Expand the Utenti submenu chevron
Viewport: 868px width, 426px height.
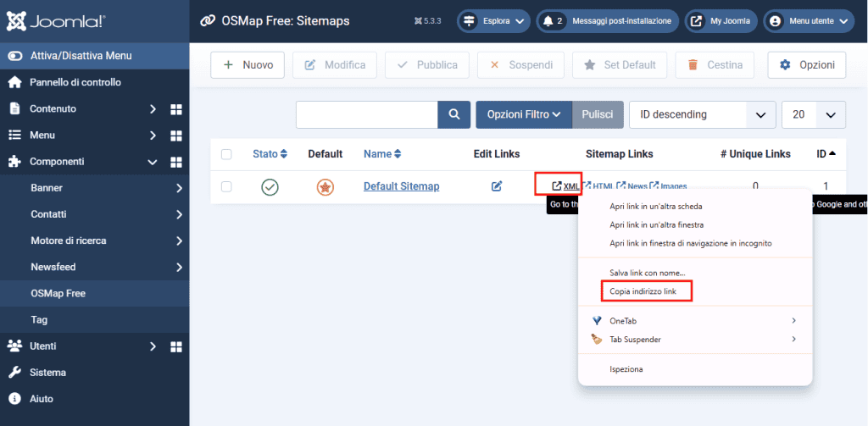pos(153,347)
